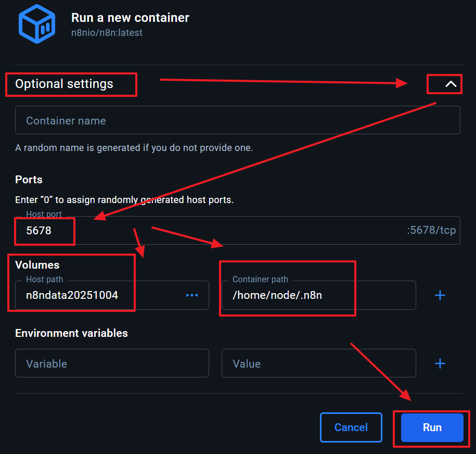
Task: Focus the Container name input field
Action: [237, 120]
